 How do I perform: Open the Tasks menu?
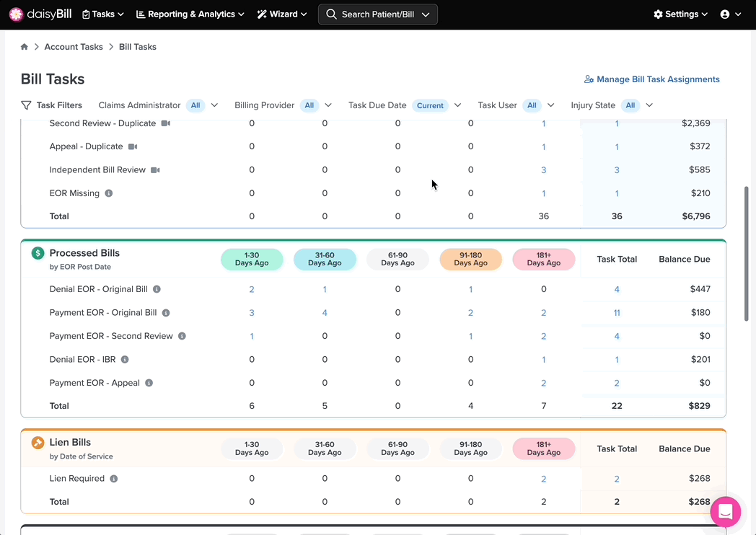pos(102,14)
